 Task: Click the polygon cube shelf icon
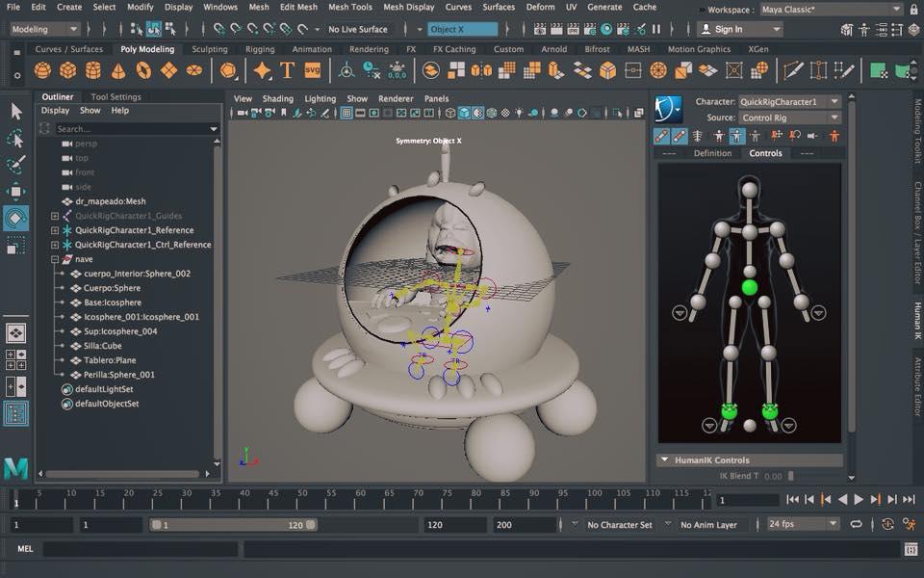click(68, 70)
